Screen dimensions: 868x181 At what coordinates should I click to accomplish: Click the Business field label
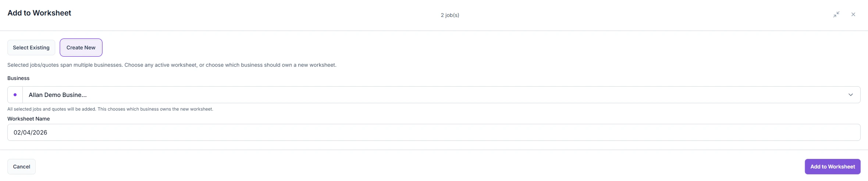pos(18,78)
